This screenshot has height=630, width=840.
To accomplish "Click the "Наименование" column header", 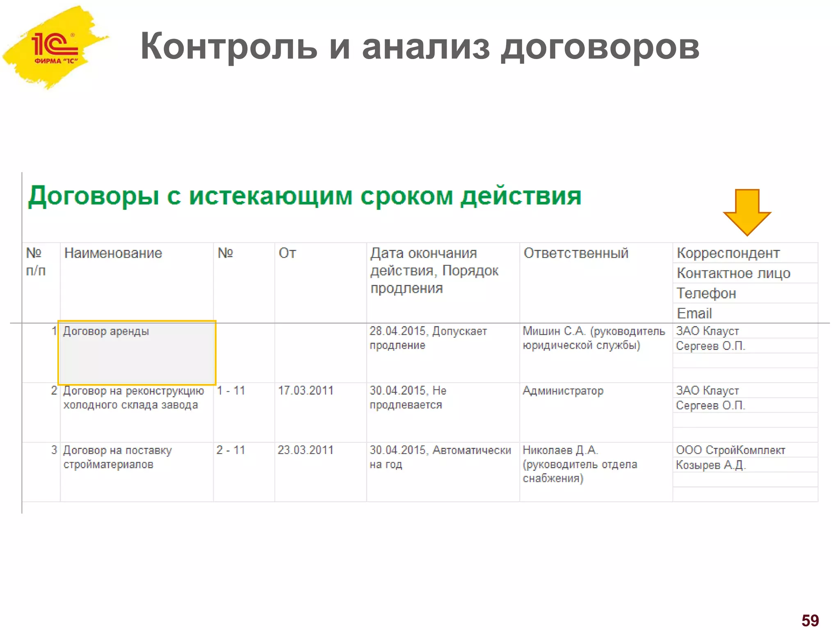I will (x=137, y=283).
